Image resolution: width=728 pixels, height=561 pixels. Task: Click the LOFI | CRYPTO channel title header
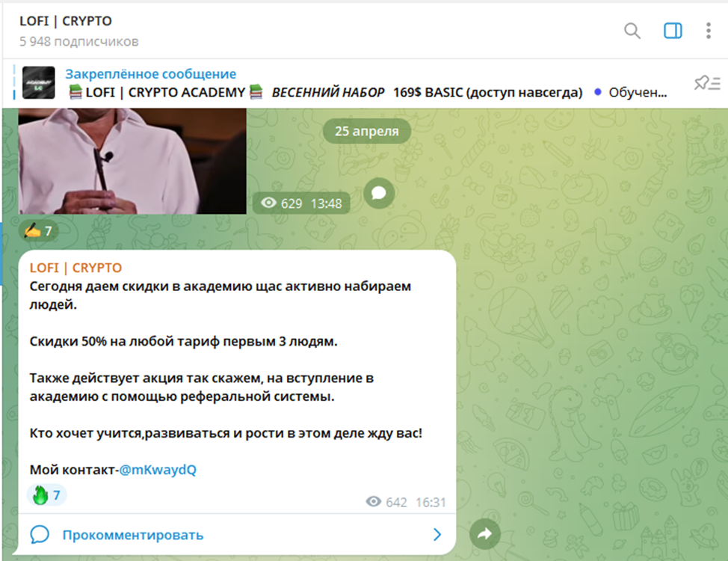click(x=66, y=21)
